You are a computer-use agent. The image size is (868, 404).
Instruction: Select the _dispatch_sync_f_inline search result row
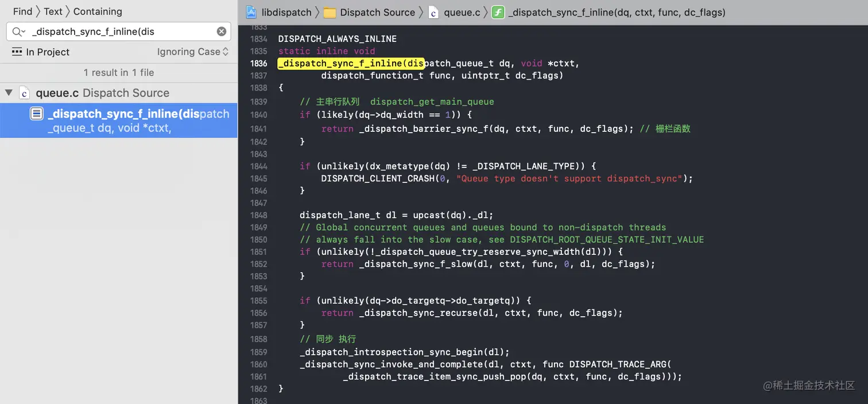pyautogui.click(x=119, y=121)
